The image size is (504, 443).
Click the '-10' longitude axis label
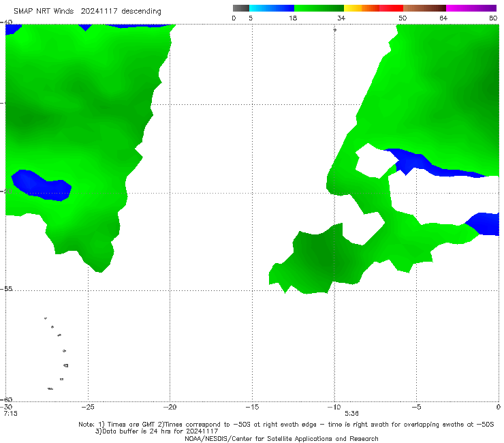click(x=334, y=407)
